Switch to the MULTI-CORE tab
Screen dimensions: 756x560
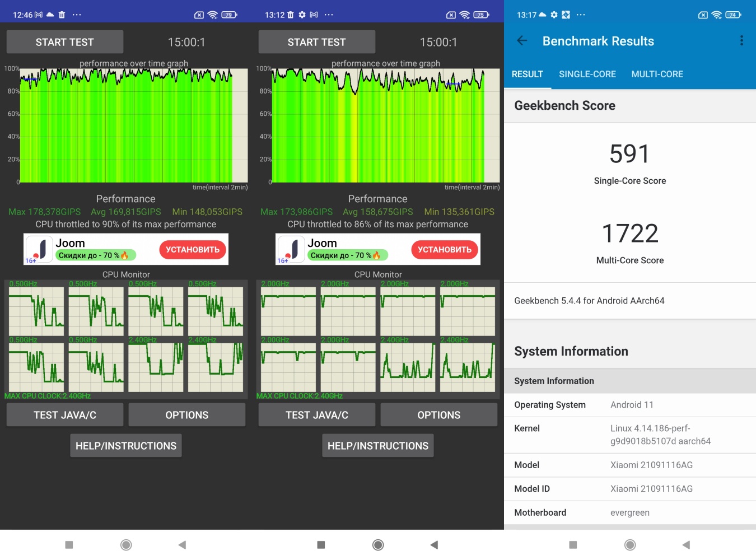(657, 74)
